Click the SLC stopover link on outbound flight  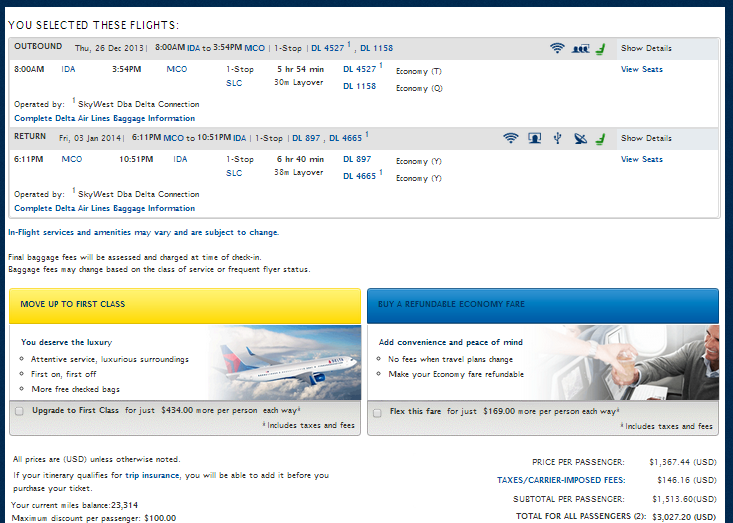(234, 83)
